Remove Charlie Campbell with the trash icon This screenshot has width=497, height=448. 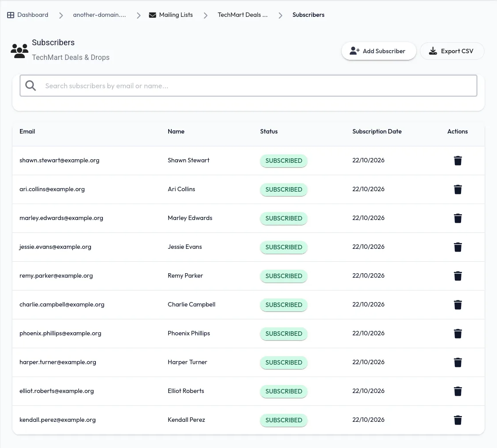[458, 305]
